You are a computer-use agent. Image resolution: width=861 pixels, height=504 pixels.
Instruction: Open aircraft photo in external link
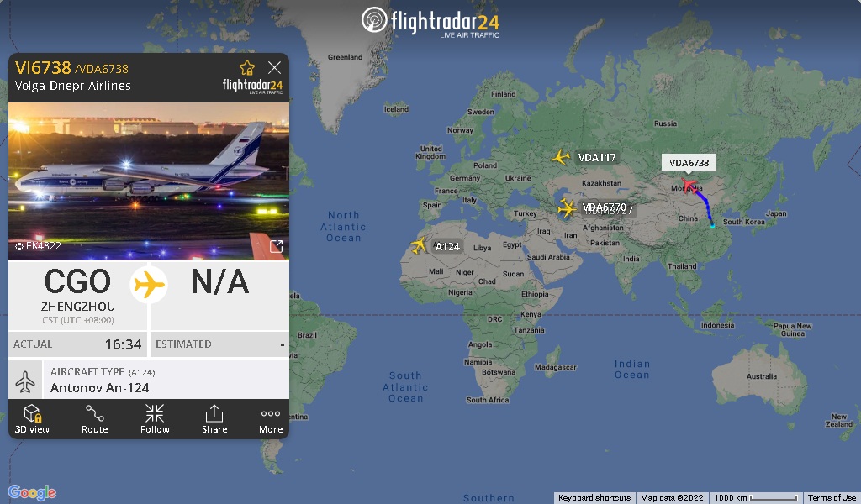pos(276,247)
